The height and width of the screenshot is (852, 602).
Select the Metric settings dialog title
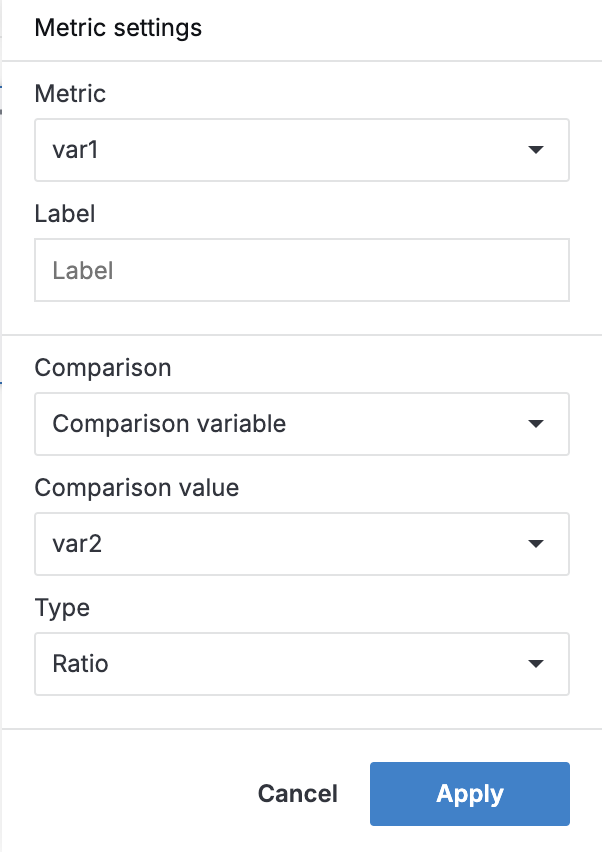[118, 28]
